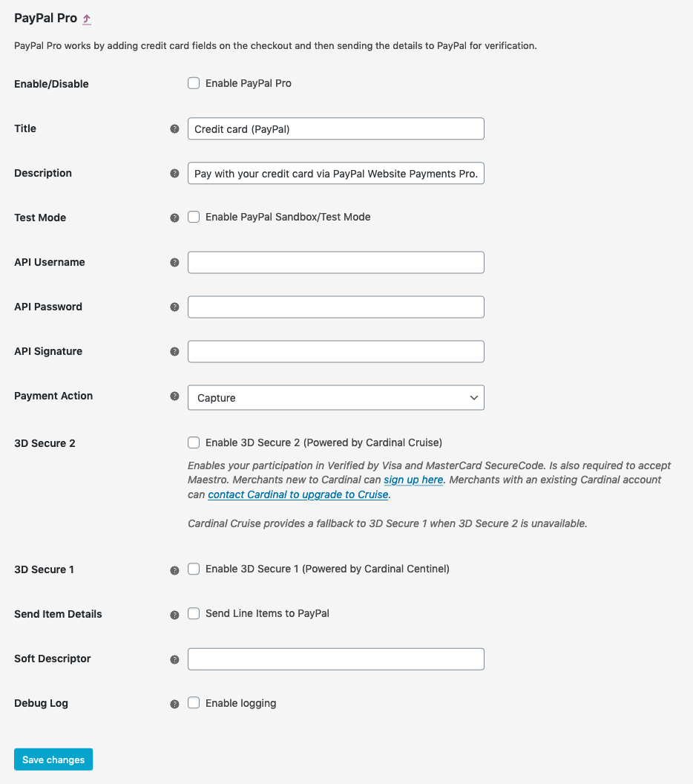This screenshot has height=784, width=693.
Task: Click the Soft Descriptor help icon
Action: (x=175, y=659)
